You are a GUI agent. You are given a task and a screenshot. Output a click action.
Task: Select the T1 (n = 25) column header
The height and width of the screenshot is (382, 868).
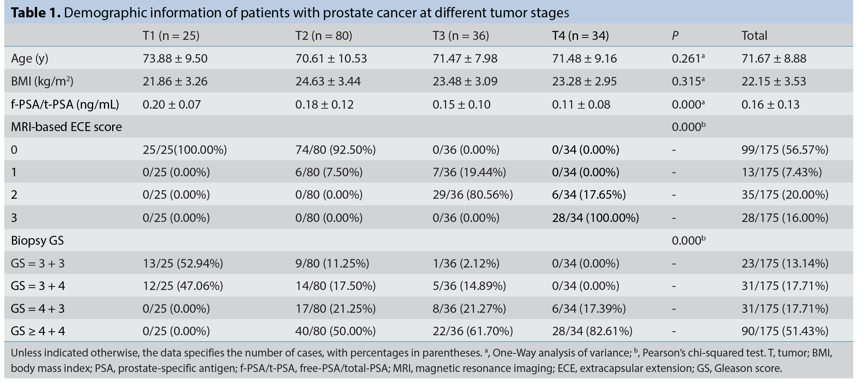(x=171, y=36)
